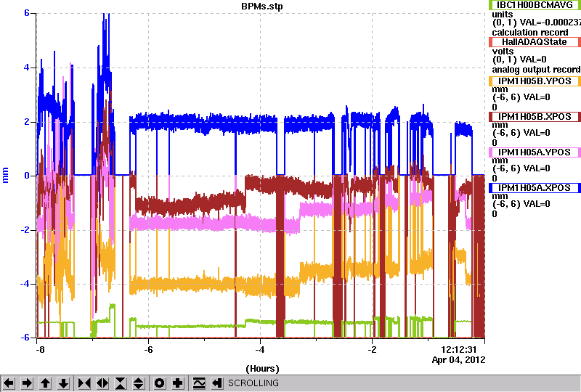Shift the plot up with the up-arrow button

point(45,383)
